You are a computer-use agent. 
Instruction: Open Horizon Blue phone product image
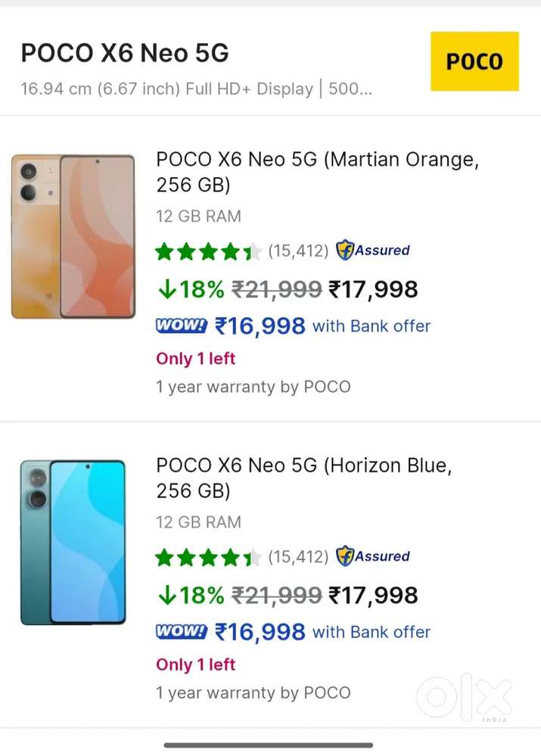[x=73, y=542]
